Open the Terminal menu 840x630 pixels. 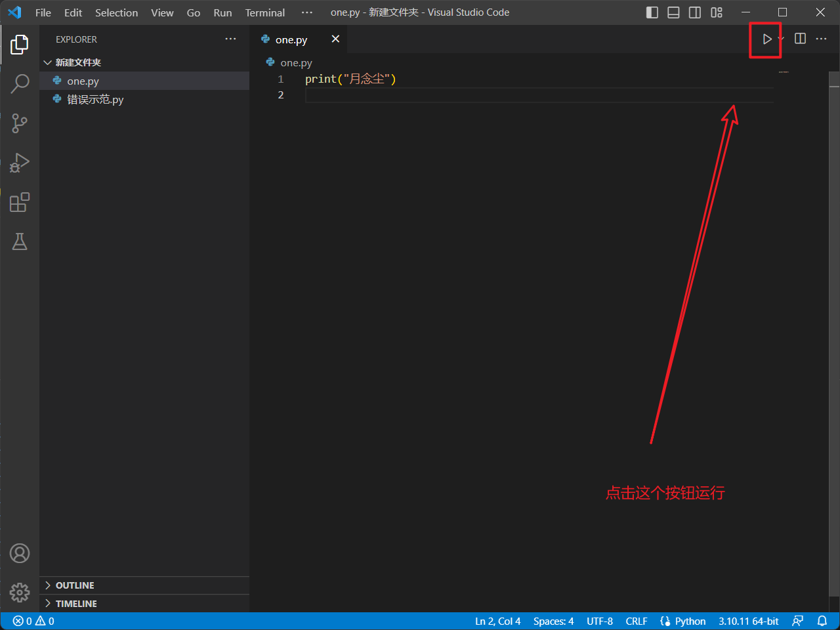[x=264, y=12]
